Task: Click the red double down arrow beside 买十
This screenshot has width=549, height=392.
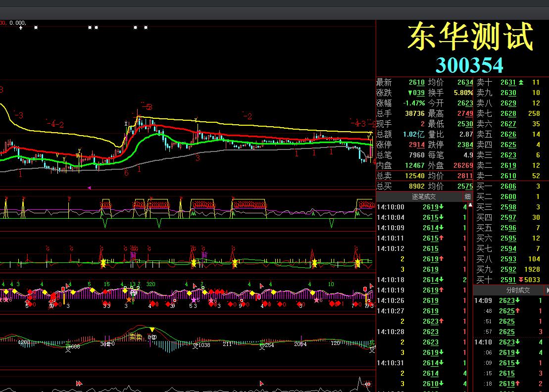Action: pos(521,280)
